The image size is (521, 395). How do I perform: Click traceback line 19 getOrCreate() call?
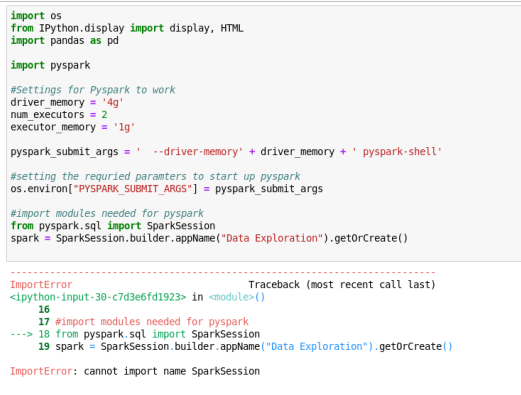click(x=245, y=346)
